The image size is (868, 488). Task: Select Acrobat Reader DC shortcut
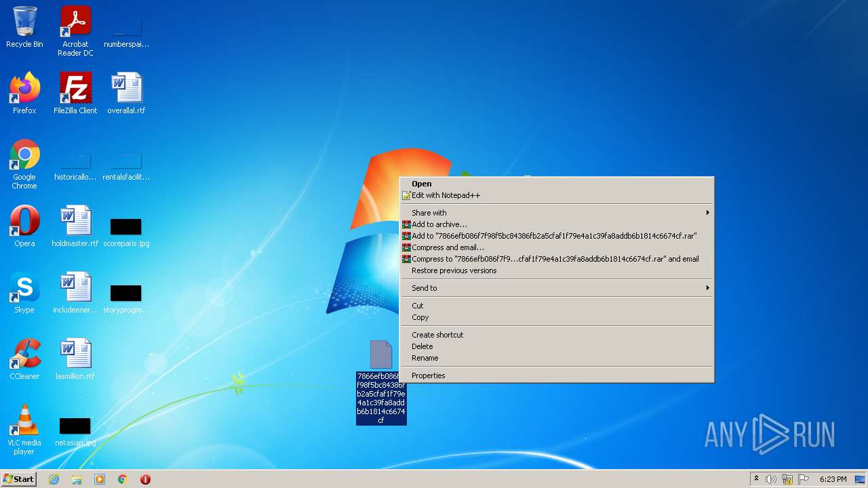pos(75,31)
